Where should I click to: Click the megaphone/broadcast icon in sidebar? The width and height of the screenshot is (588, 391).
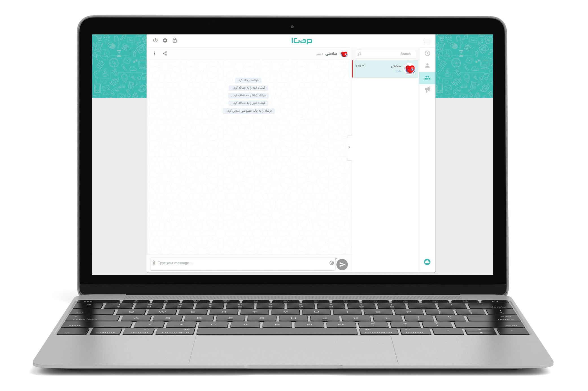pyautogui.click(x=427, y=91)
